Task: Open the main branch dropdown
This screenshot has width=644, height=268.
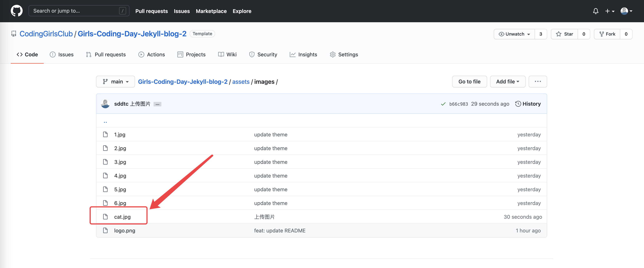Action: [116, 82]
